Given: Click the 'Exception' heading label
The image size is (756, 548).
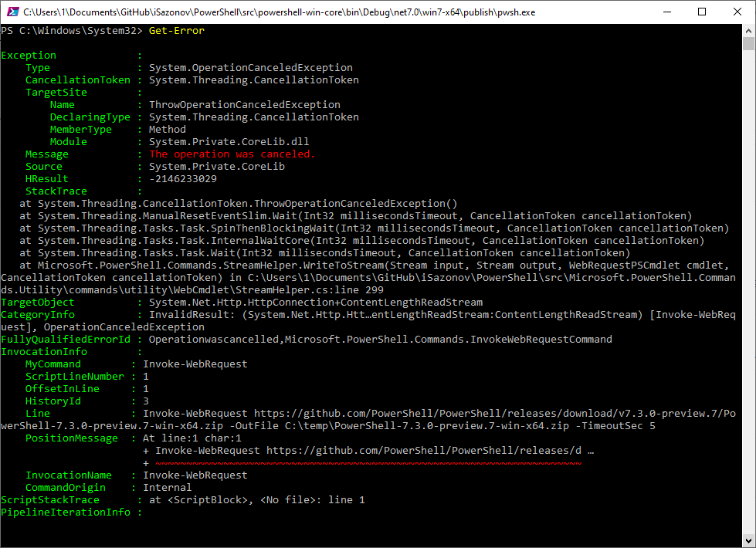Looking at the screenshot, I should (29, 56).
